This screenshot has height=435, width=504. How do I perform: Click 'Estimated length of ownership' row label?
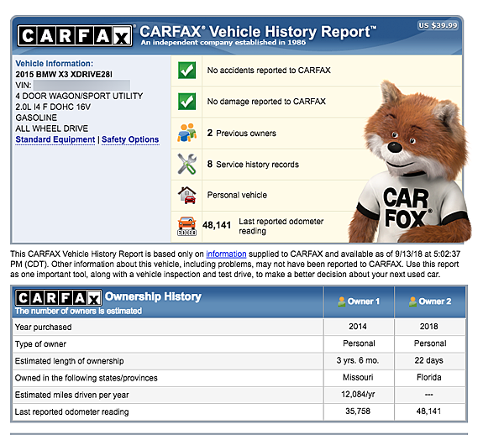(x=69, y=361)
